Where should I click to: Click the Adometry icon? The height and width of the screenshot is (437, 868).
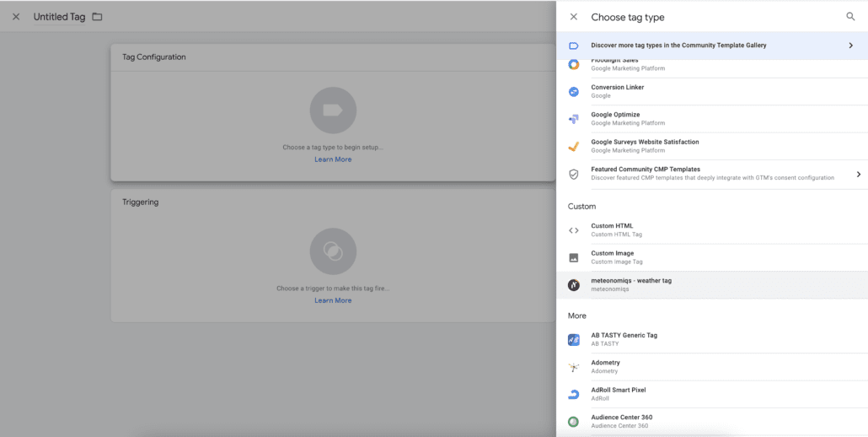574,367
